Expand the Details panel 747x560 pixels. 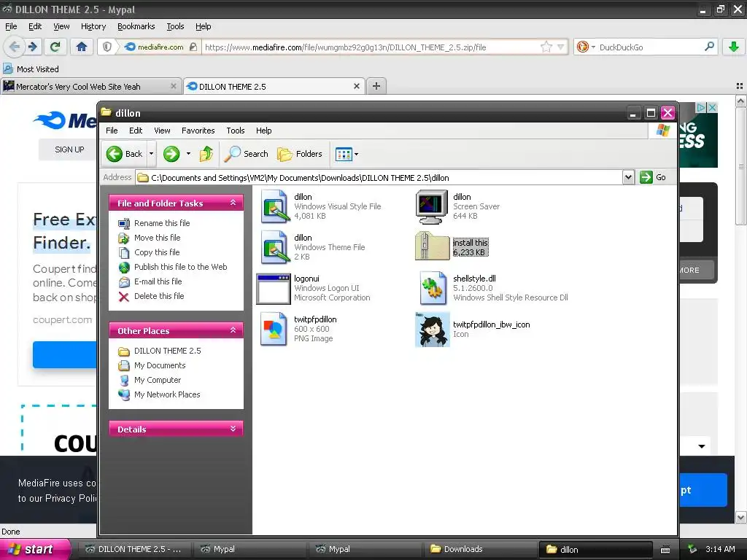coord(233,429)
